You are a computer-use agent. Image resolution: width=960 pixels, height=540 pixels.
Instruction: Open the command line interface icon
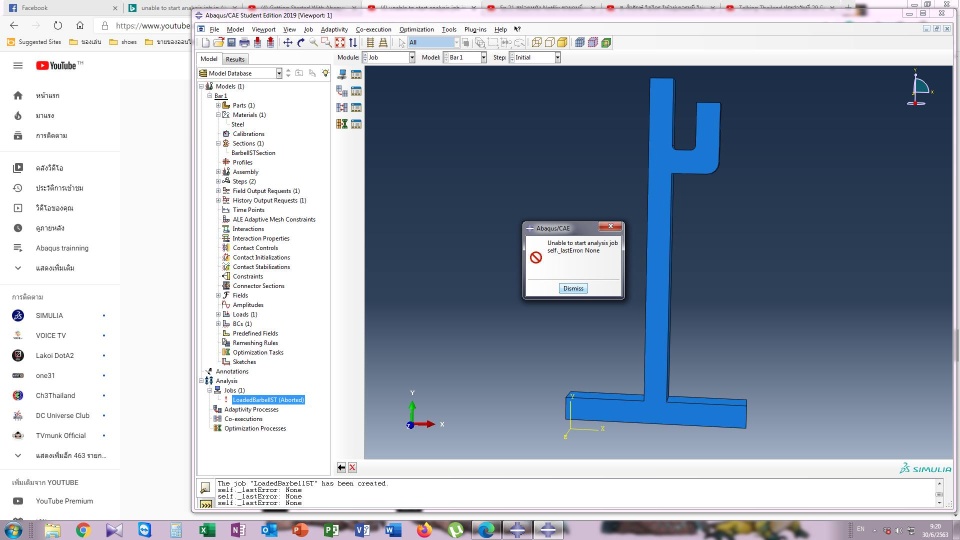click(205, 504)
